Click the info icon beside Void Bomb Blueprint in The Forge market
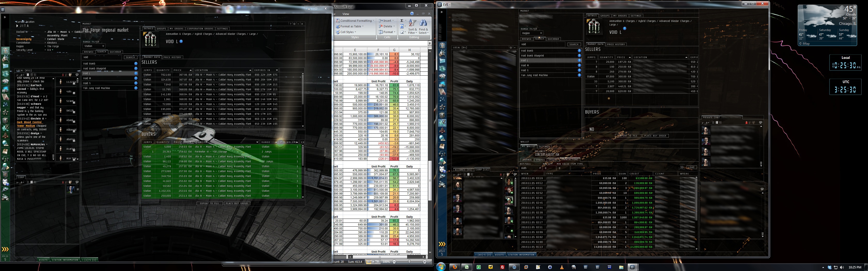The width and height of the screenshot is (868, 271). pyautogui.click(x=136, y=68)
